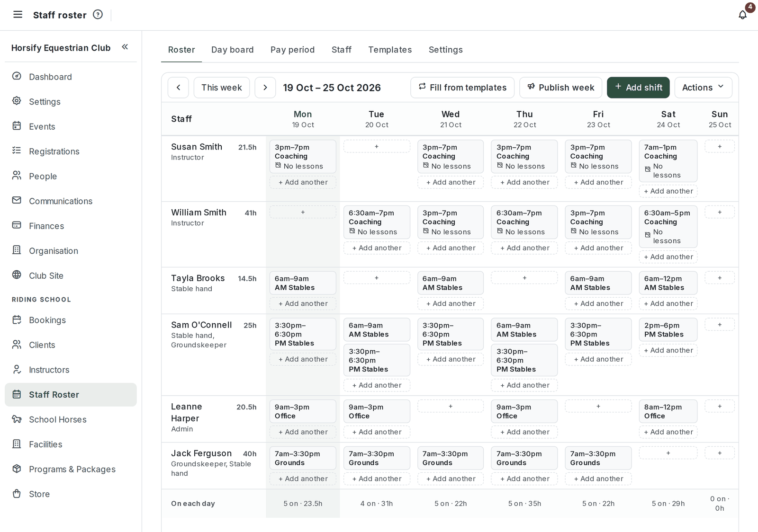This screenshot has height=532, width=758.
Task: Click the Events calendar icon in sidebar
Action: point(17,126)
